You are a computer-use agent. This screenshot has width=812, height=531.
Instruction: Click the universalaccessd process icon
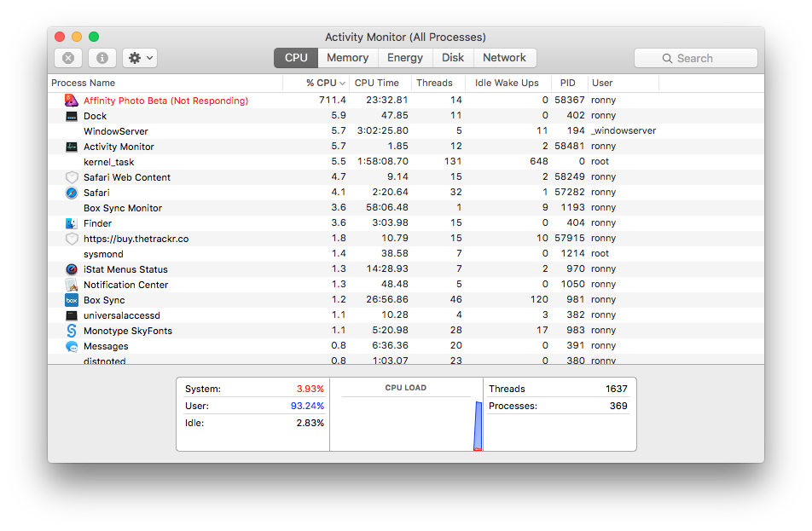(72, 315)
